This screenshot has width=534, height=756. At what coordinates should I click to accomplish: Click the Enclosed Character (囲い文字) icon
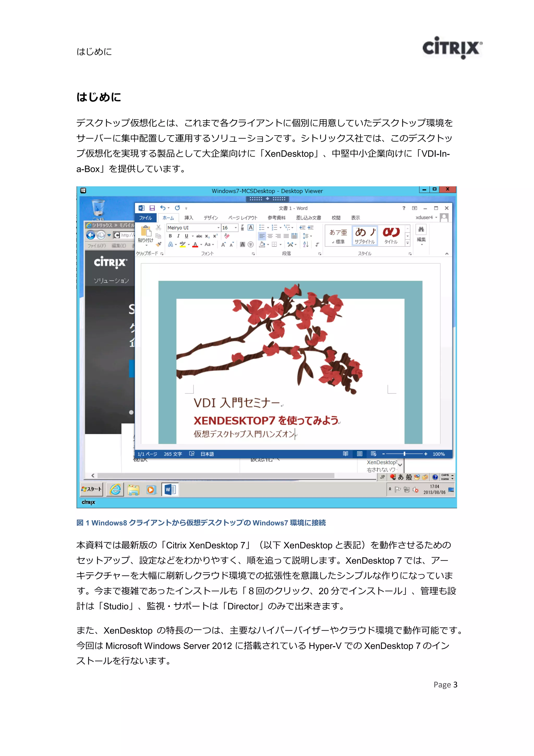click(x=251, y=244)
